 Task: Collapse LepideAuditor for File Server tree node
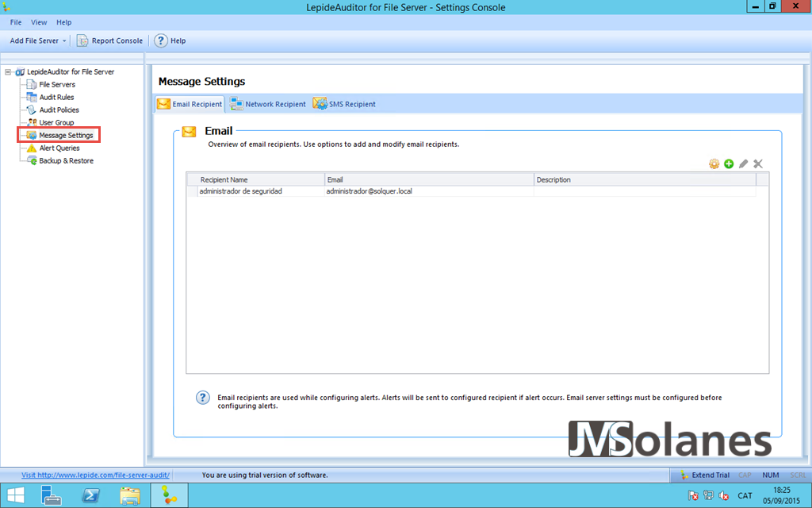coord(8,72)
